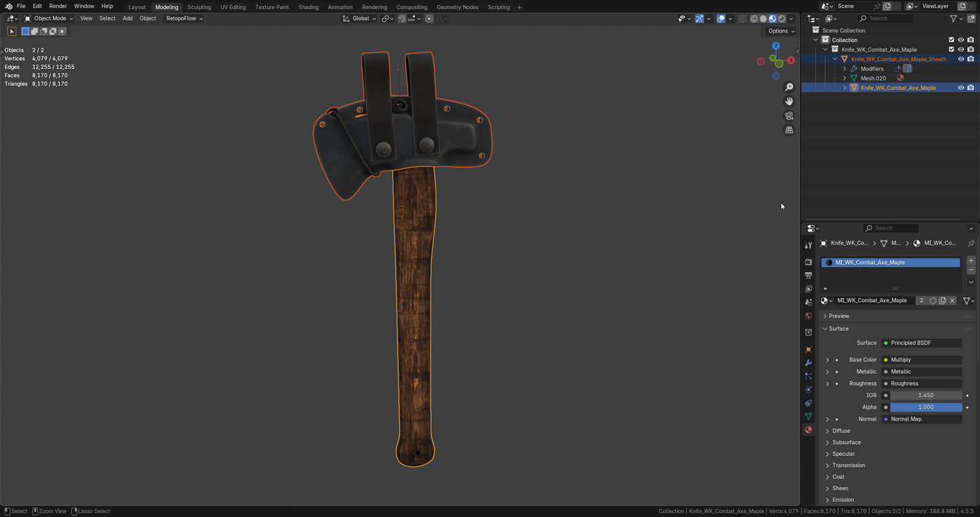
Task: Expand the Mesh.020 tree item
Action: click(844, 78)
